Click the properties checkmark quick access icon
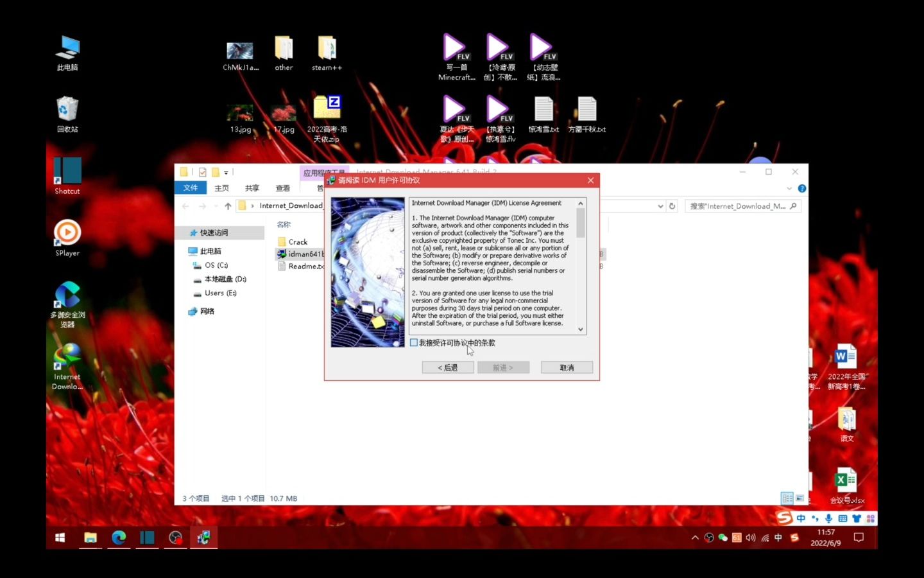924x578 pixels. [x=203, y=172]
